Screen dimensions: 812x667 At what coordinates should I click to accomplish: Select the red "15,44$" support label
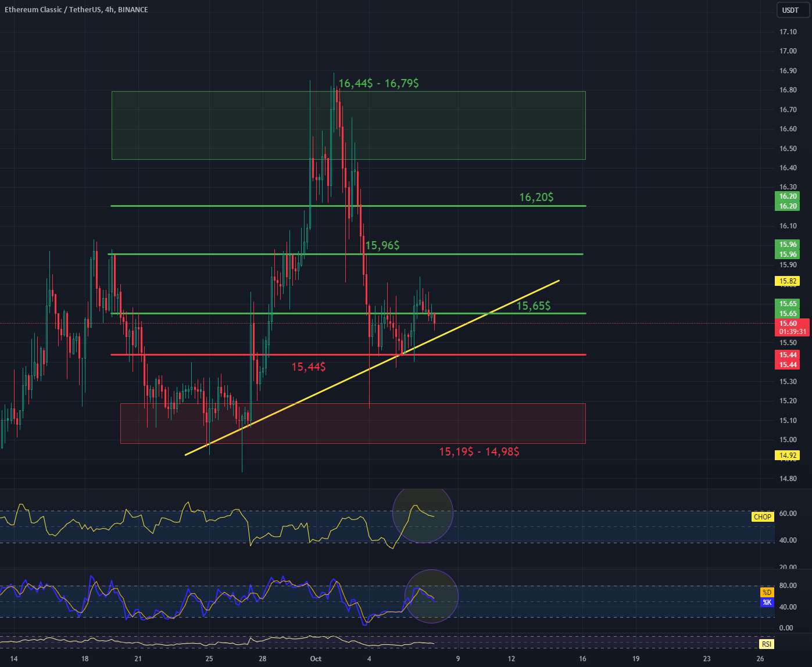(308, 367)
